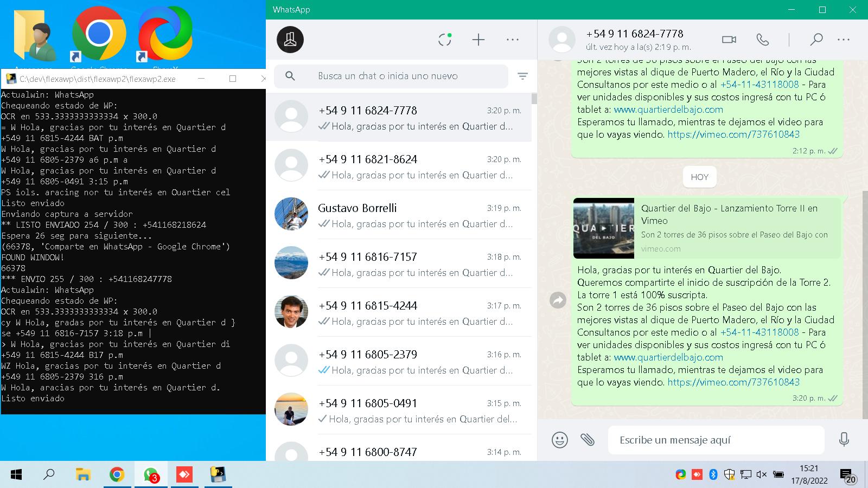
Task: Attach a file with paperclip icon
Action: click(588, 439)
